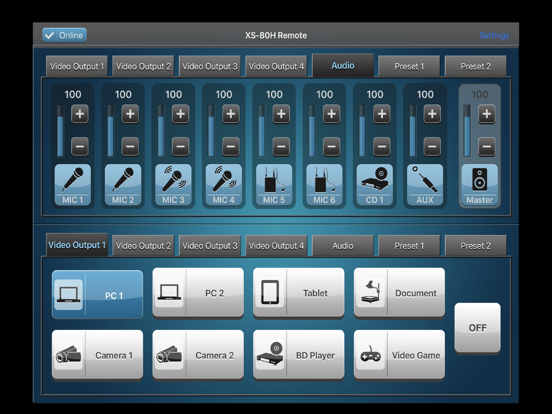This screenshot has width=552, height=414.
Task: Toggle the Online connection checkbox
Action: (x=64, y=35)
